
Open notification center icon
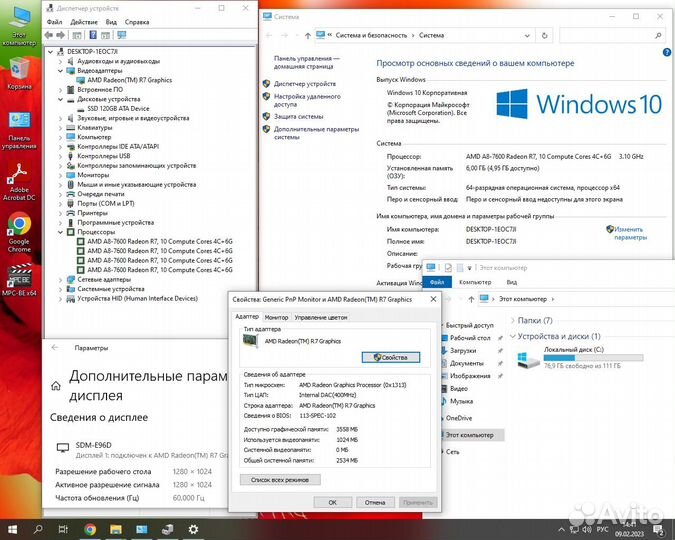[658, 530]
